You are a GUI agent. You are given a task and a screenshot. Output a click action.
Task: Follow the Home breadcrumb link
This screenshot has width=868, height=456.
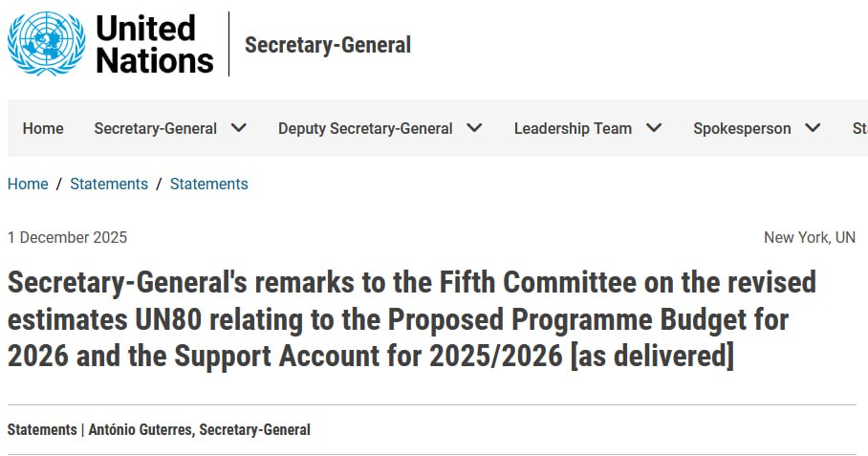coord(28,184)
